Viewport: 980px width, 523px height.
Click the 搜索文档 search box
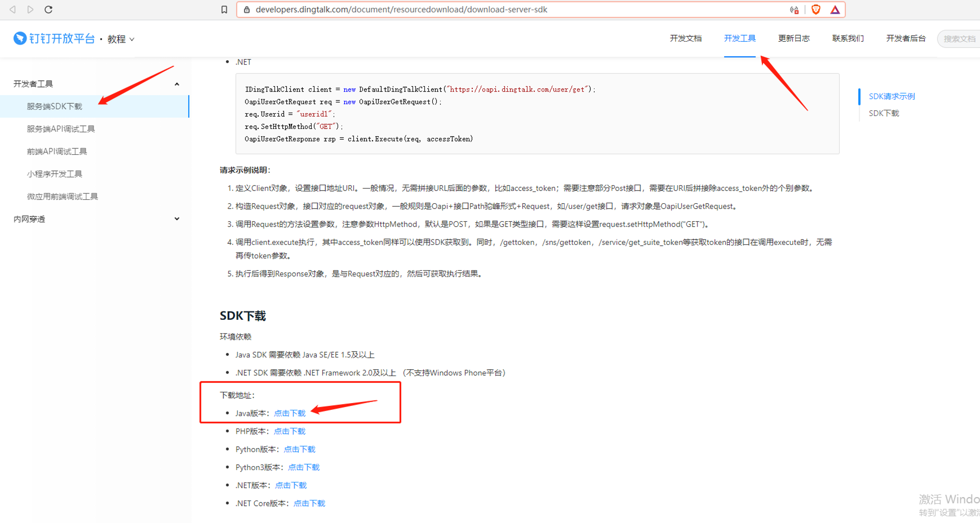959,39
